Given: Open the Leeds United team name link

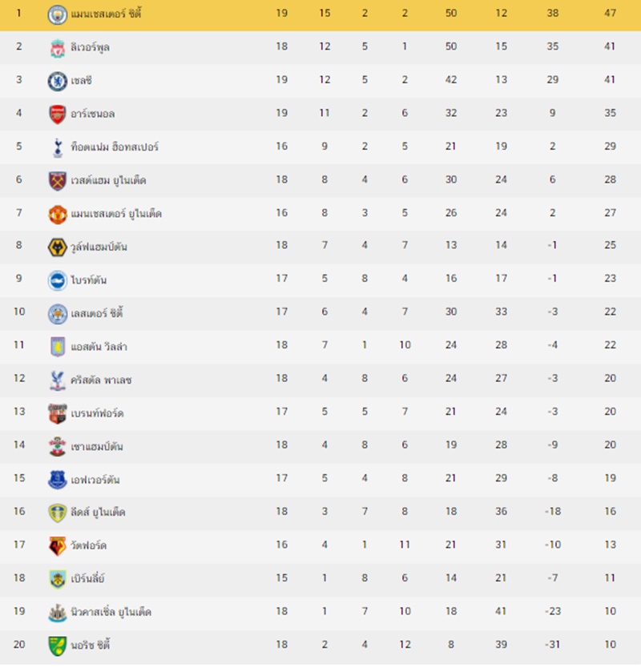Looking at the screenshot, I should coord(99,512).
